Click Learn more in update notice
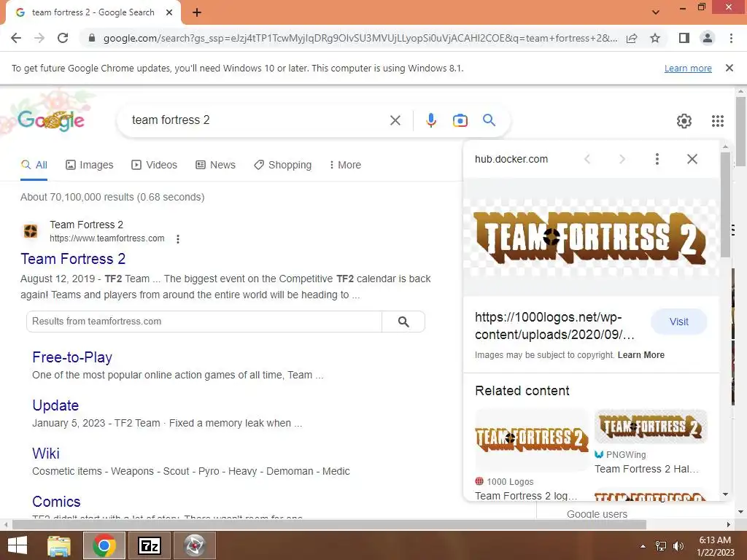The image size is (747, 560). point(688,68)
